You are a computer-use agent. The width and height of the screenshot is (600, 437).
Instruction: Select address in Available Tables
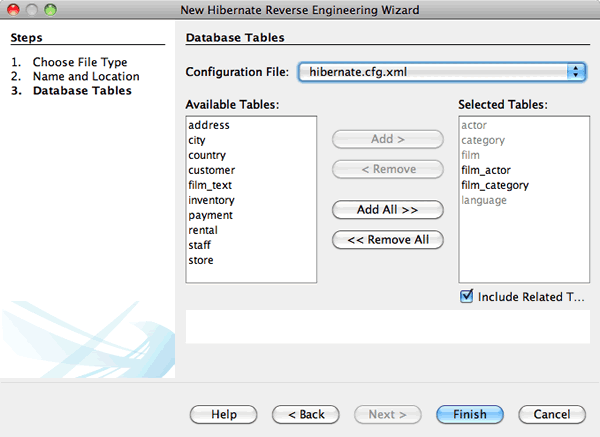209,126
